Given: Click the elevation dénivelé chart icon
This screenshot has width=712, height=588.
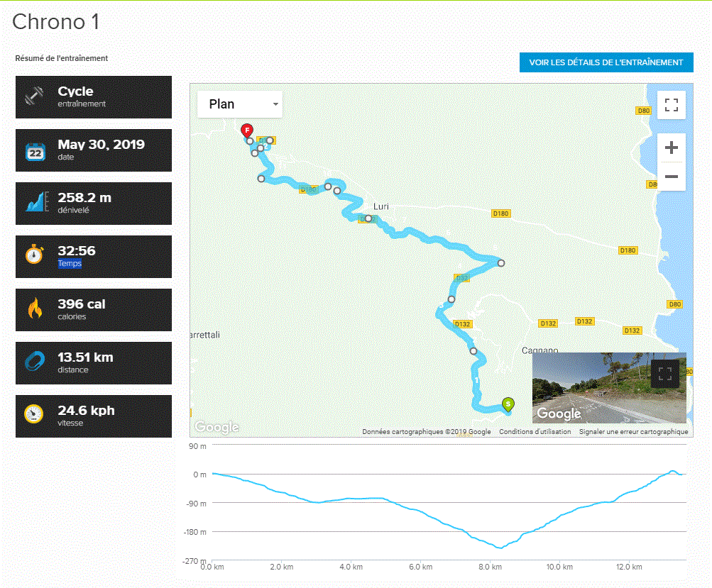Looking at the screenshot, I should click(36, 202).
